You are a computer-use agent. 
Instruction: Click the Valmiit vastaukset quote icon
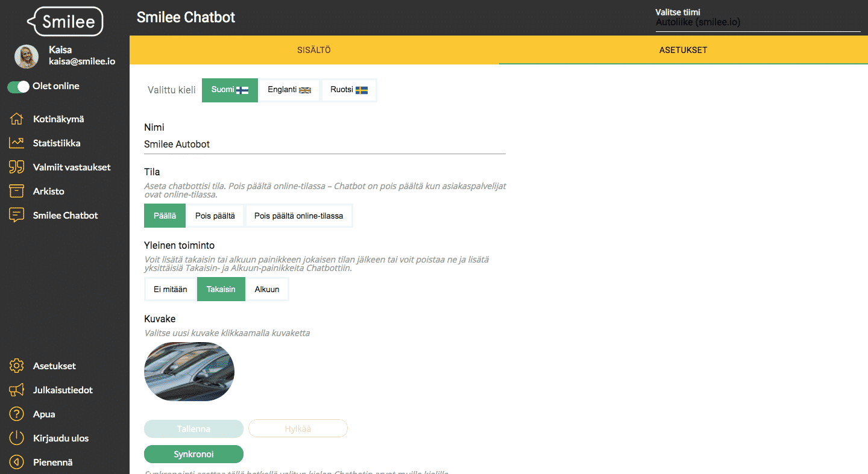(16, 167)
